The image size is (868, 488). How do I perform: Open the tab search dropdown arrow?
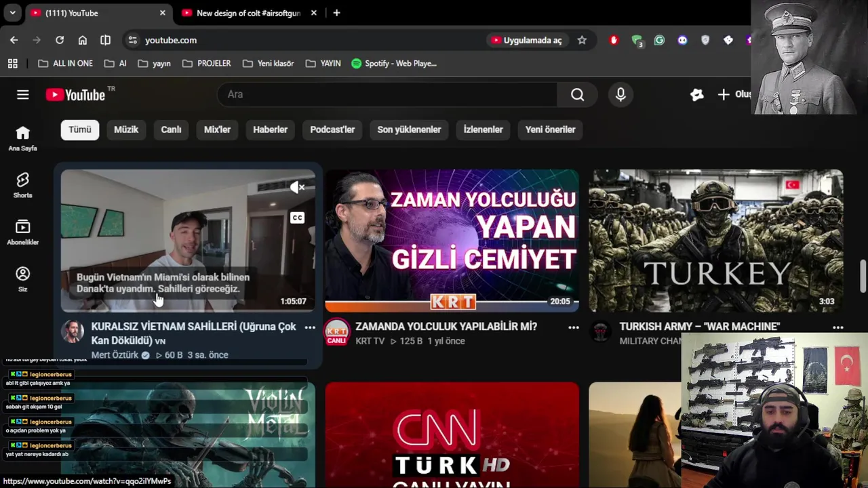coord(12,13)
